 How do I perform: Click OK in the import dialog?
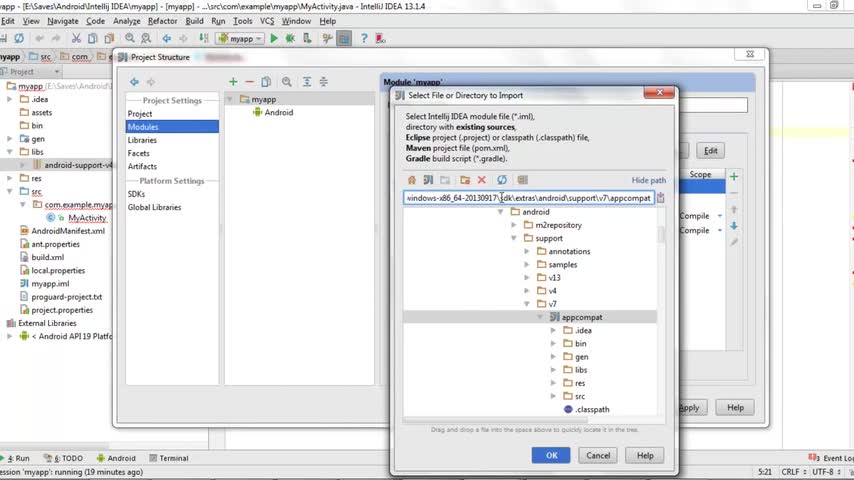551,455
